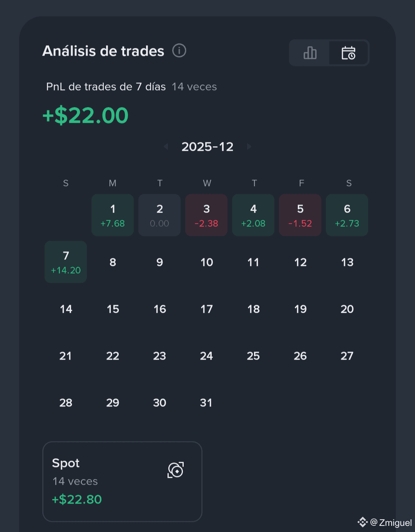
Task: Select December 5 with -1.52 loss
Action: point(300,215)
